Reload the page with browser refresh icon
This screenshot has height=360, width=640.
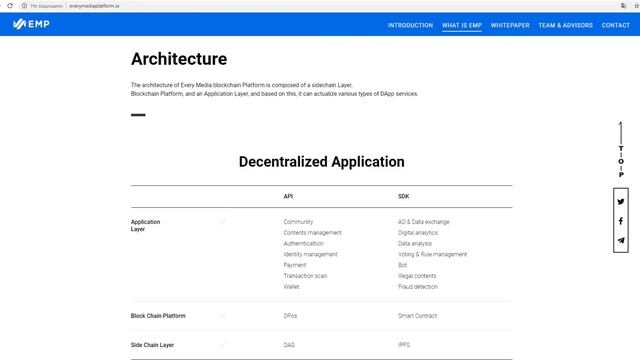pyautogui.click(x=10, y=6)
